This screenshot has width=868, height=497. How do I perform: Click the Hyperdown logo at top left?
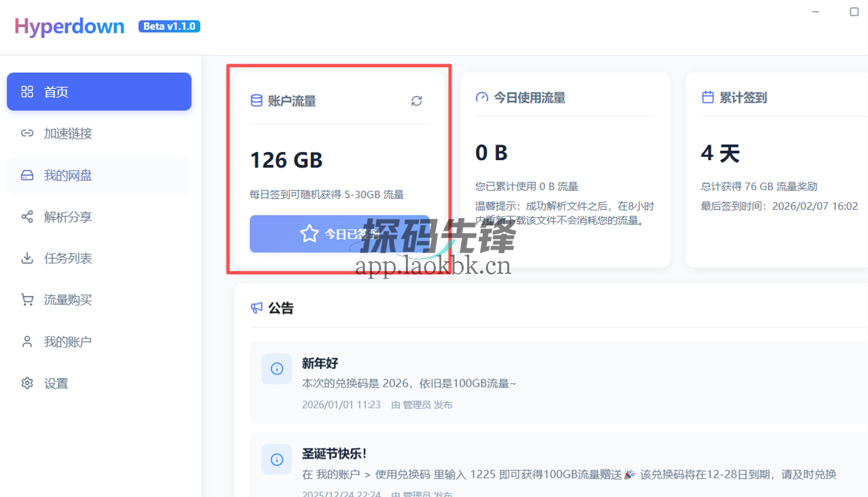click(x=69, y=26)
